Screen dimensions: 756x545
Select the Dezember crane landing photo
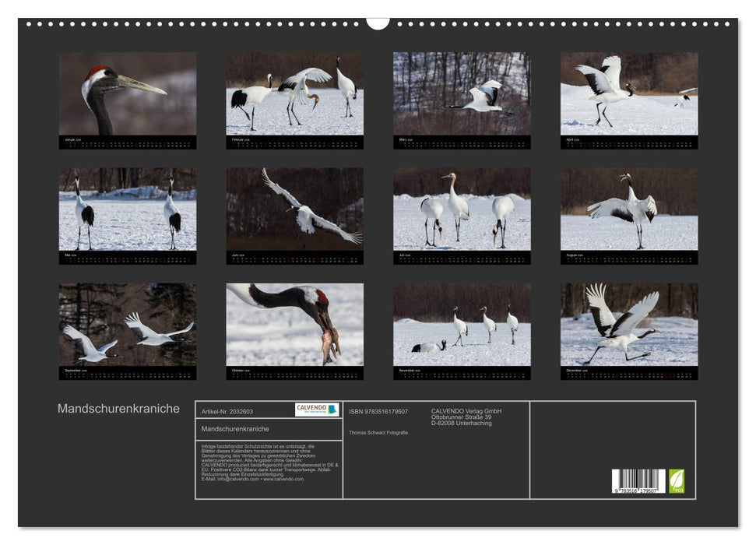[629, 324]
